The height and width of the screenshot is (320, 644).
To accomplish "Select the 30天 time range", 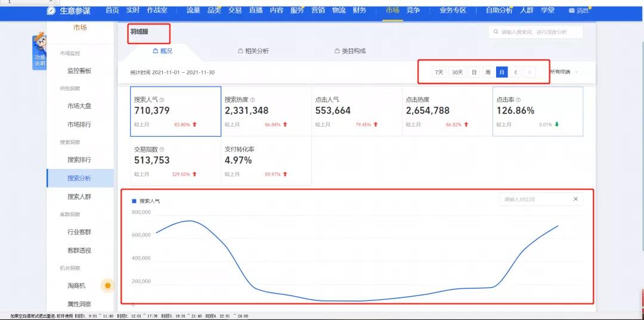I will (457, 72).
